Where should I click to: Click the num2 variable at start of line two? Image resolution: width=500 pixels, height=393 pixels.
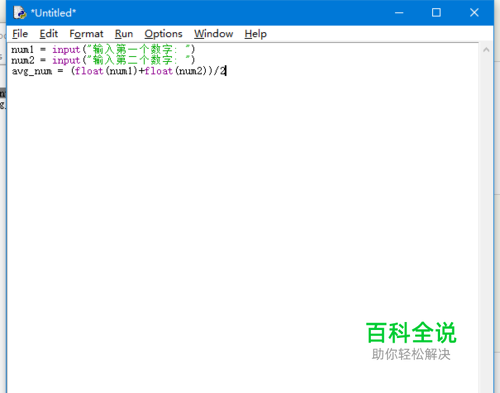click(23, 60)
